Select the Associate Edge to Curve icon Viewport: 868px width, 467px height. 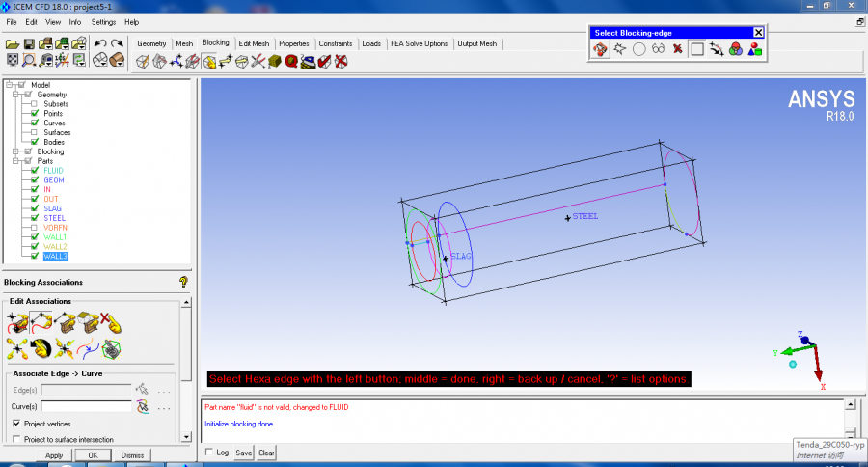(x=41, y=322)
